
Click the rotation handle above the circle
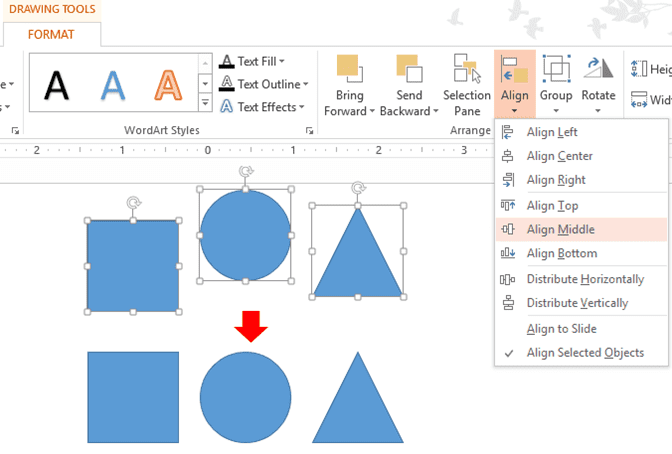click(246, 171)
